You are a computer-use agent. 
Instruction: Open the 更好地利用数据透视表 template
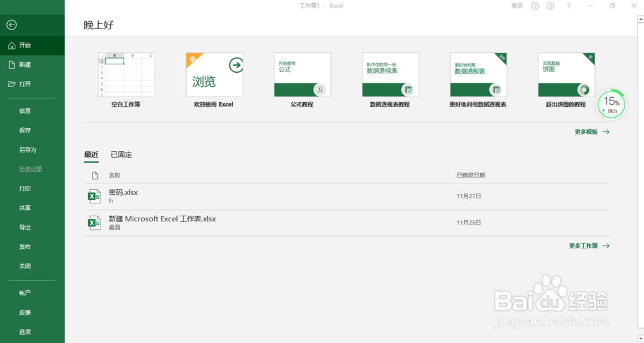coord(478,80)
